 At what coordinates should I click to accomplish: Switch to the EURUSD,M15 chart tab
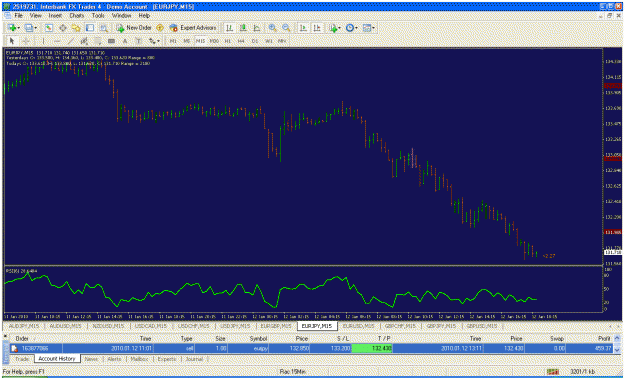(x=358, y=326)
